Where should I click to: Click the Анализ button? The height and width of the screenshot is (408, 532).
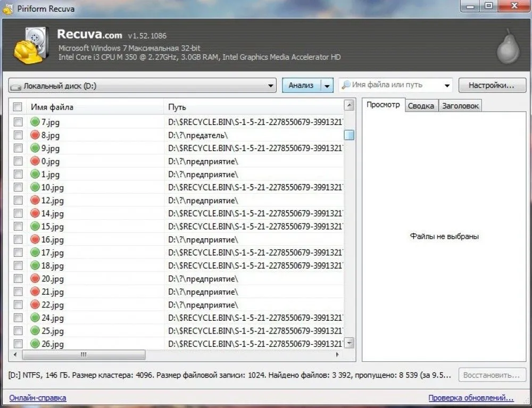[x=301, y=86]
